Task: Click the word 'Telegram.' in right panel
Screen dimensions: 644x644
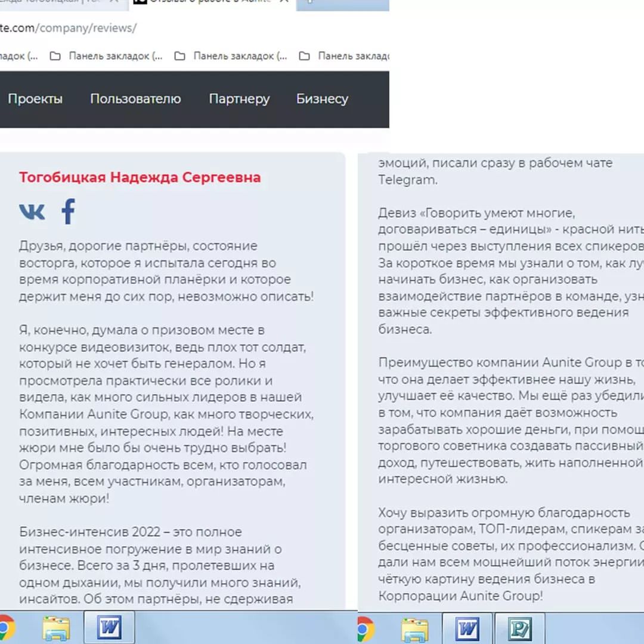Action: [408, 180]
